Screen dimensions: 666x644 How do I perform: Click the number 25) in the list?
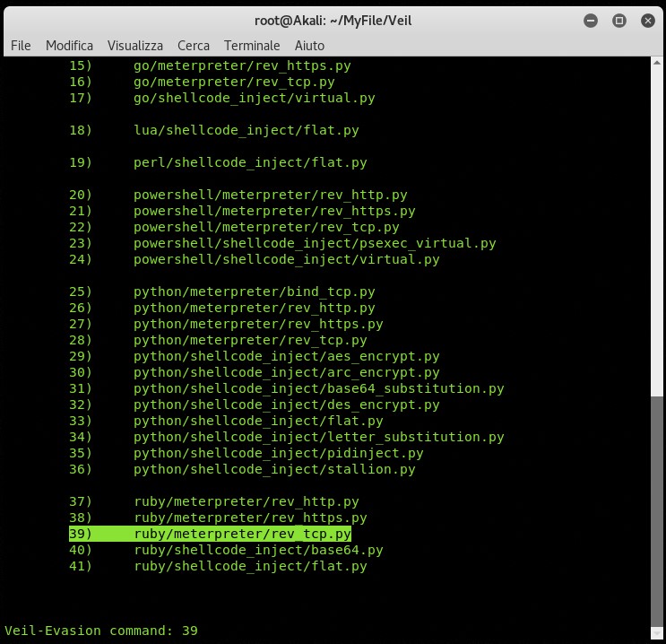pyautogui.click(x=81, y=292)
